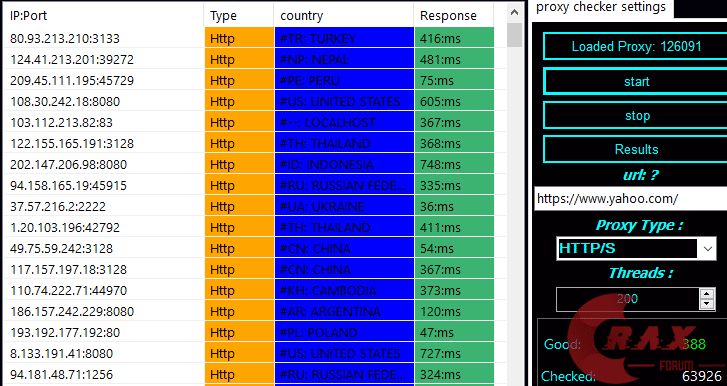Click the #PE: PERU country cell
The image size is (727, 386).
point(344,80)
